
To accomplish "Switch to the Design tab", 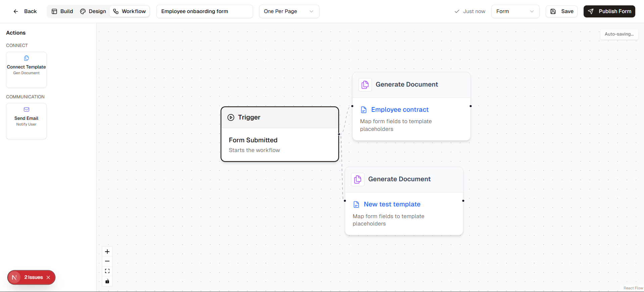I will click(x=93, y=11).
